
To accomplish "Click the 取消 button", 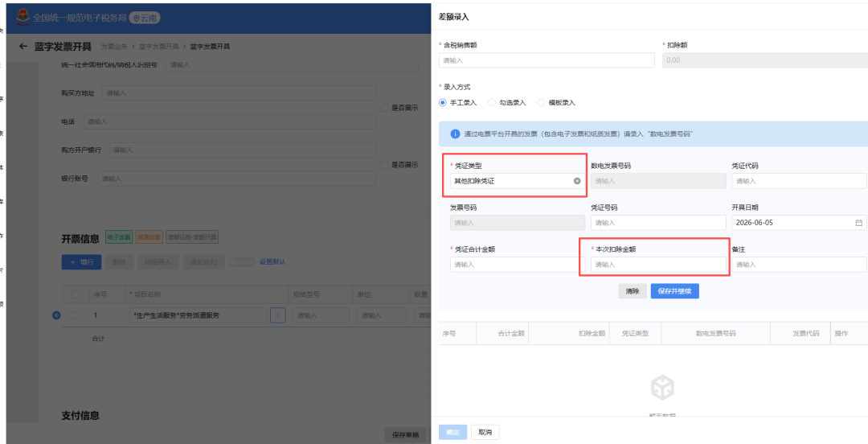I will 485,433.
